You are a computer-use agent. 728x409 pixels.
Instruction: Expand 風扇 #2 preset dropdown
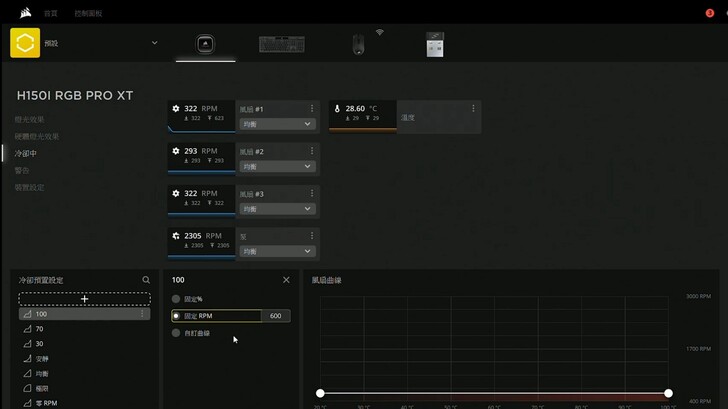[278, 166]
